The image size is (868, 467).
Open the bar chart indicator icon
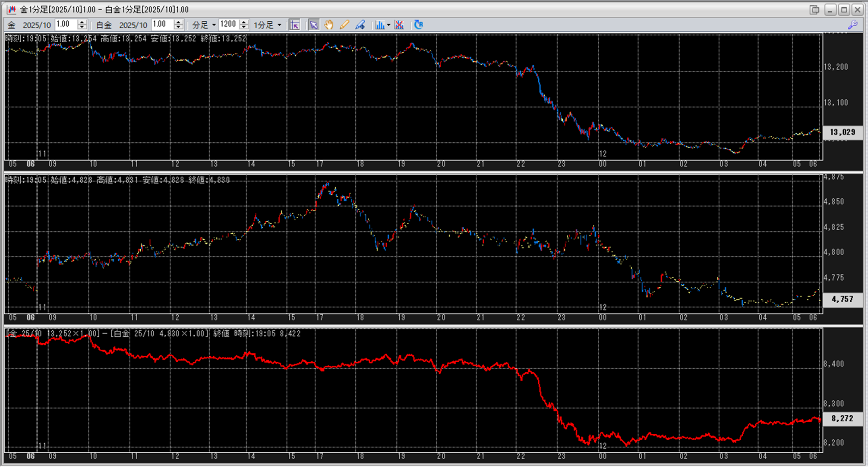point(380,25)
